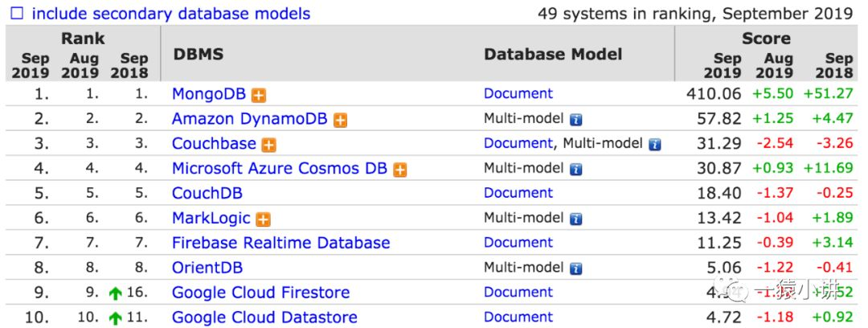Click Multi-model info icon in OrientDB row
868x328 pixels.
click(x=576, y=269)
